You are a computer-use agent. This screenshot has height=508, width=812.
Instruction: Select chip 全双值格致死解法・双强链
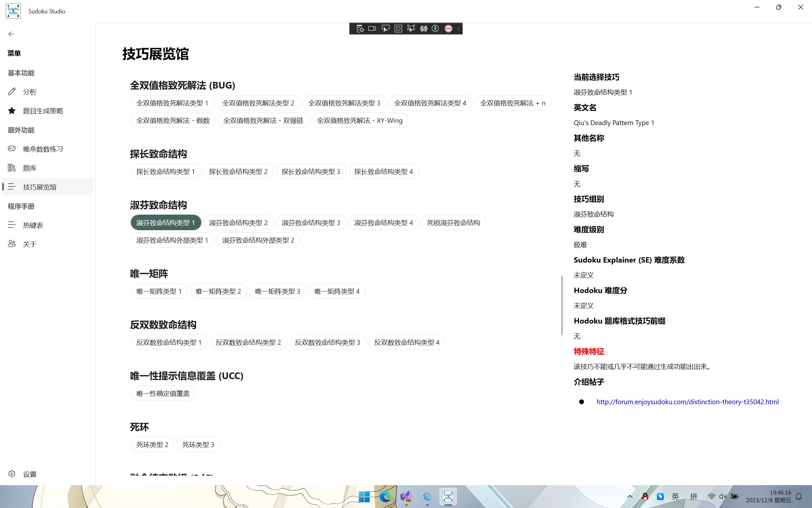pos(263,120)
